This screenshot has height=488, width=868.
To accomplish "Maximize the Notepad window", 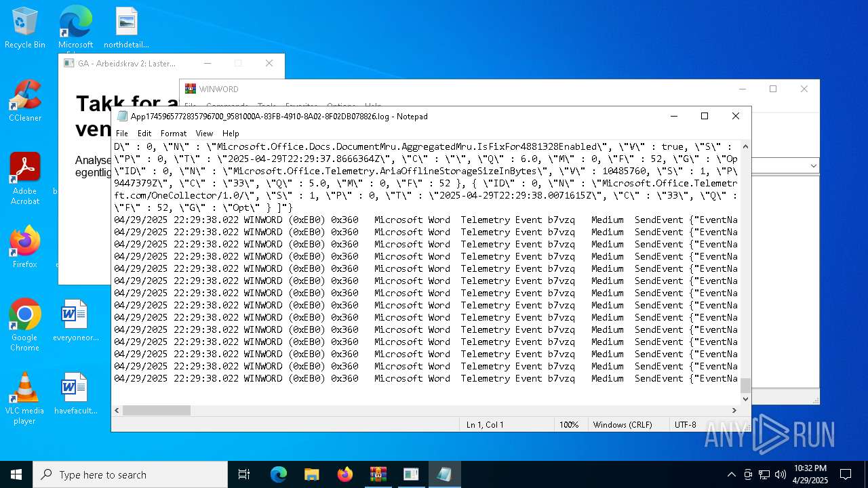I will tap(705, 116).
